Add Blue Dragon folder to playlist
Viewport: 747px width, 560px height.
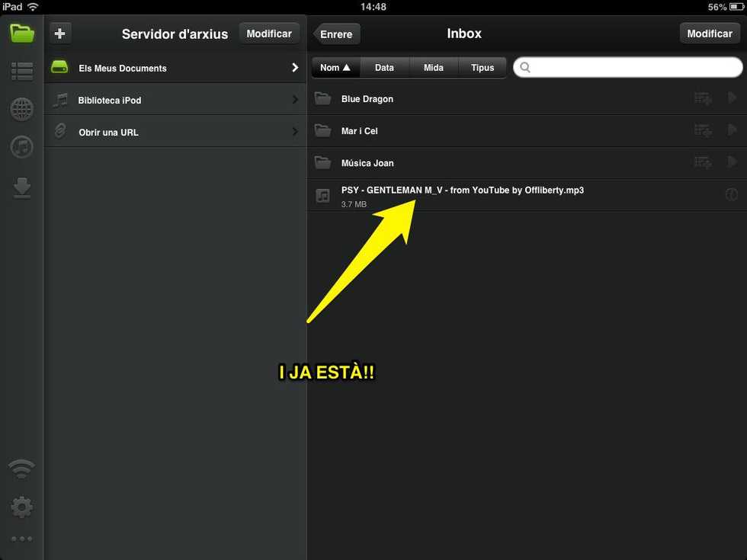[702, 99]
